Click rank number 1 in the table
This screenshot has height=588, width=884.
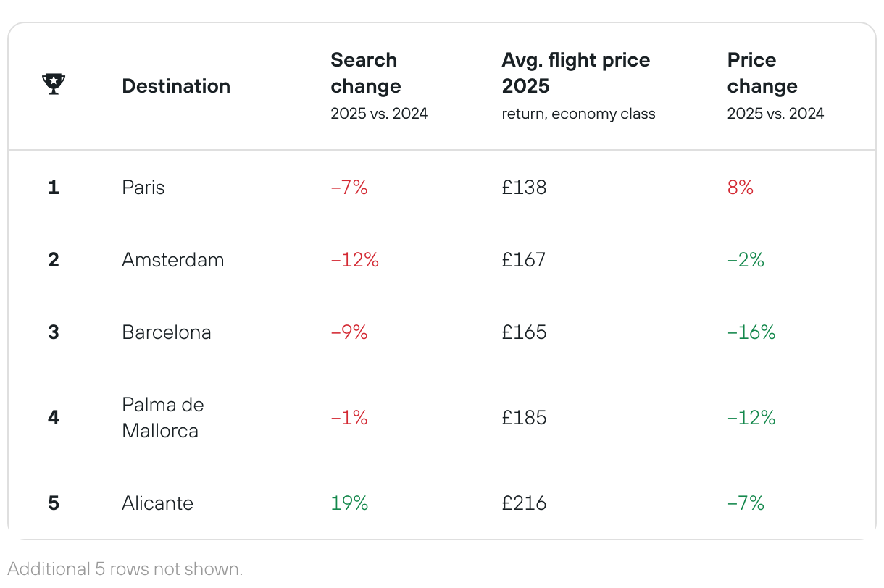[53, 188]
